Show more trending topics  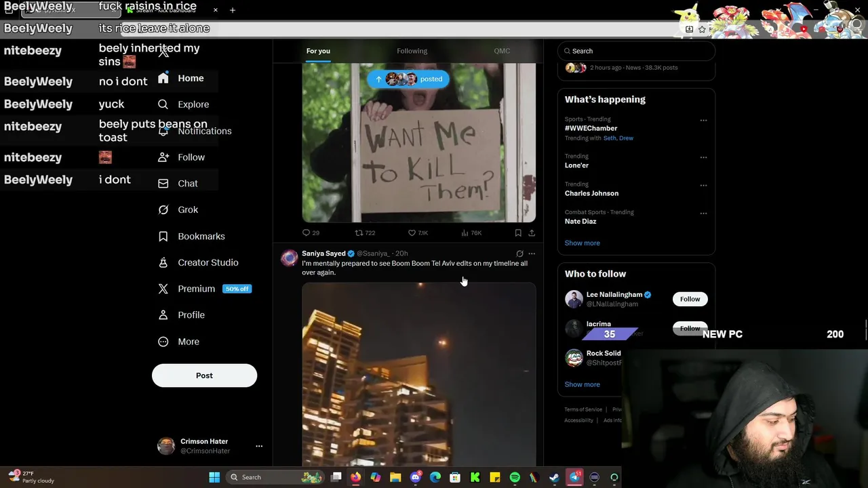click(x=582, y=243)
